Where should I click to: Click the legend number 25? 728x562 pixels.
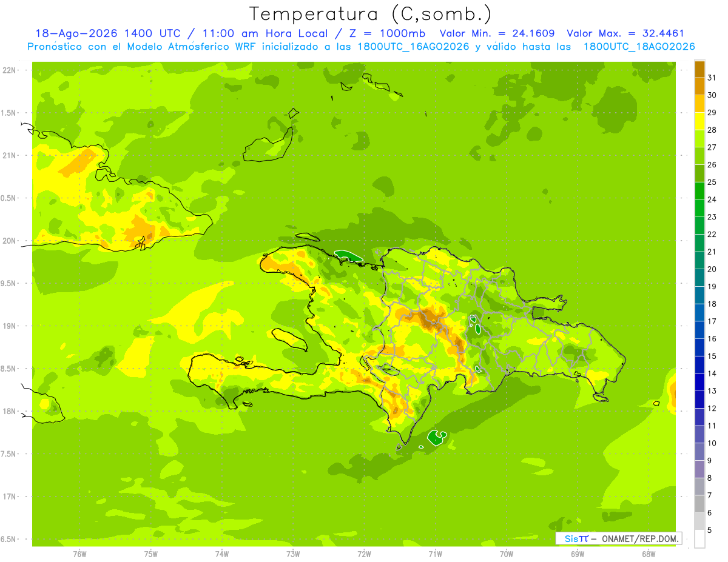click(712, 182)
